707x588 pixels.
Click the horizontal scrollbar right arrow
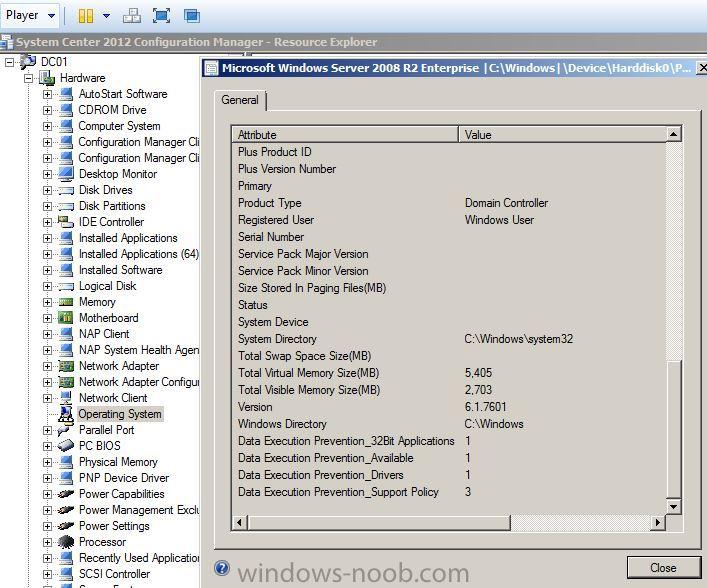[x=658, y=523]
